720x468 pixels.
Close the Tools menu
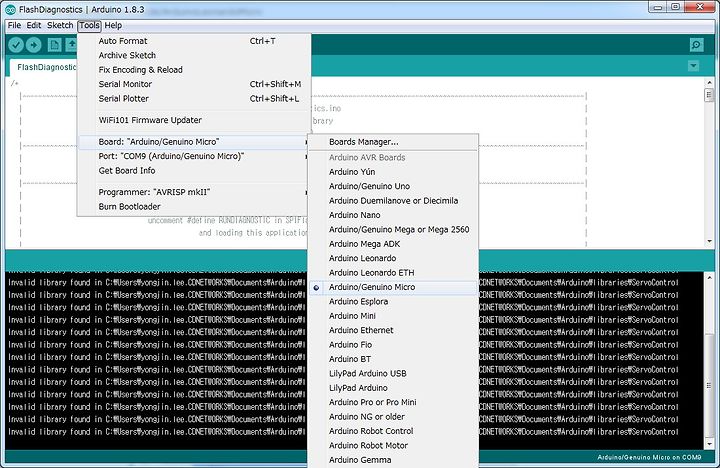89,25
